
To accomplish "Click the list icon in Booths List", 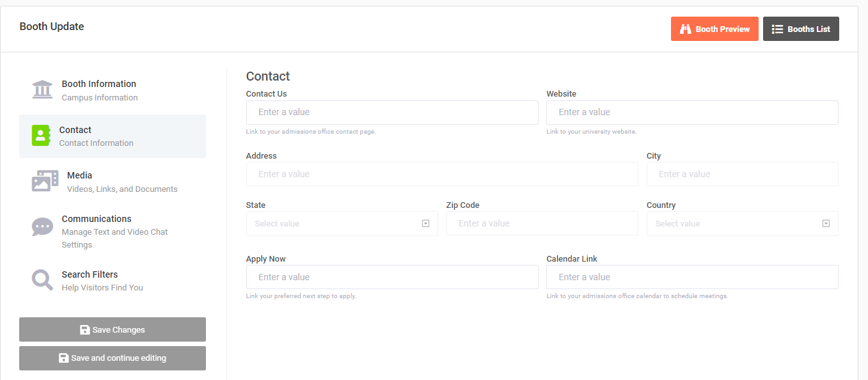I will click(x=777, y=29).
